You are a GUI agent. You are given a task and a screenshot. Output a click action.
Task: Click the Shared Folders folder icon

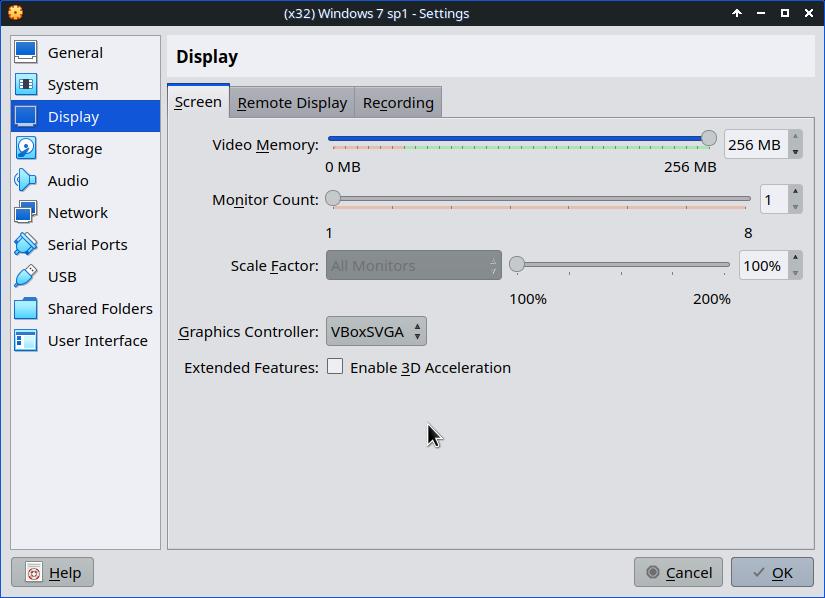click(25, 309)
